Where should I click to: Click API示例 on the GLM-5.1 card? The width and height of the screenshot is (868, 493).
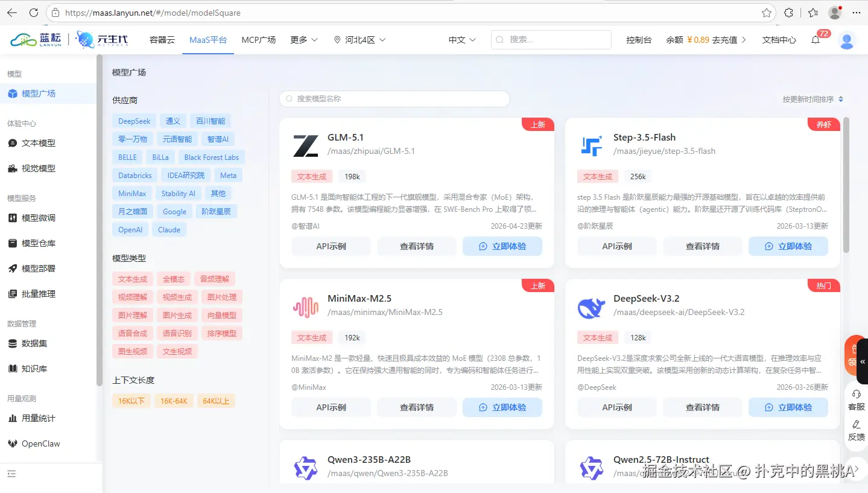(331, 246)
